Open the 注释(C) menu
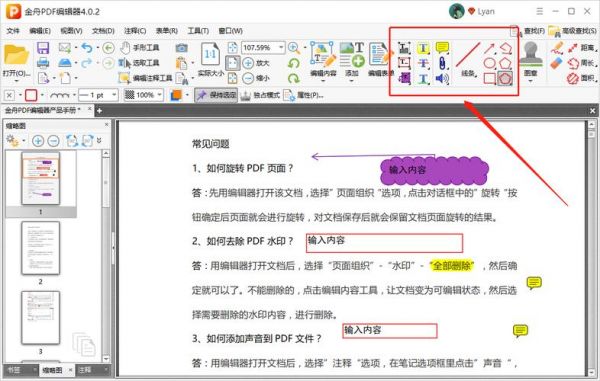 pos(135,31)
